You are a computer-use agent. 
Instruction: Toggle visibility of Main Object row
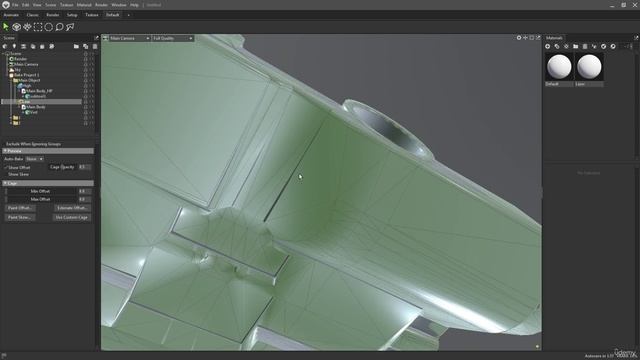tap(86, 80)
